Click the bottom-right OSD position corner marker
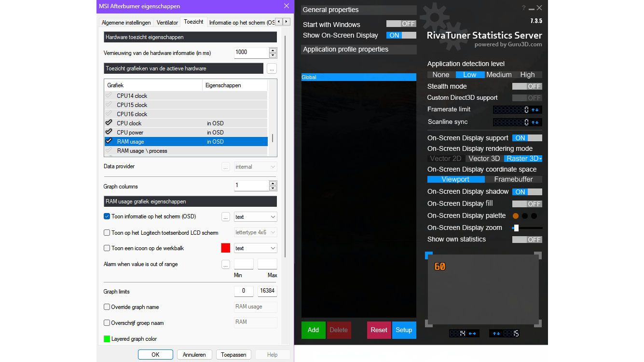644x362 pixels. pyautogui.click(x=538, y=323)
